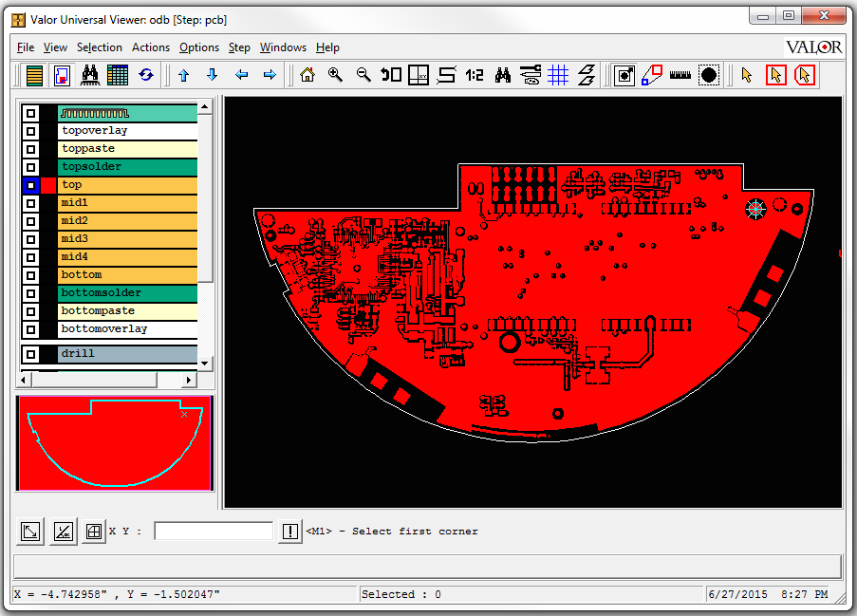Toggle the blue grid display icon

click(558, 75)
